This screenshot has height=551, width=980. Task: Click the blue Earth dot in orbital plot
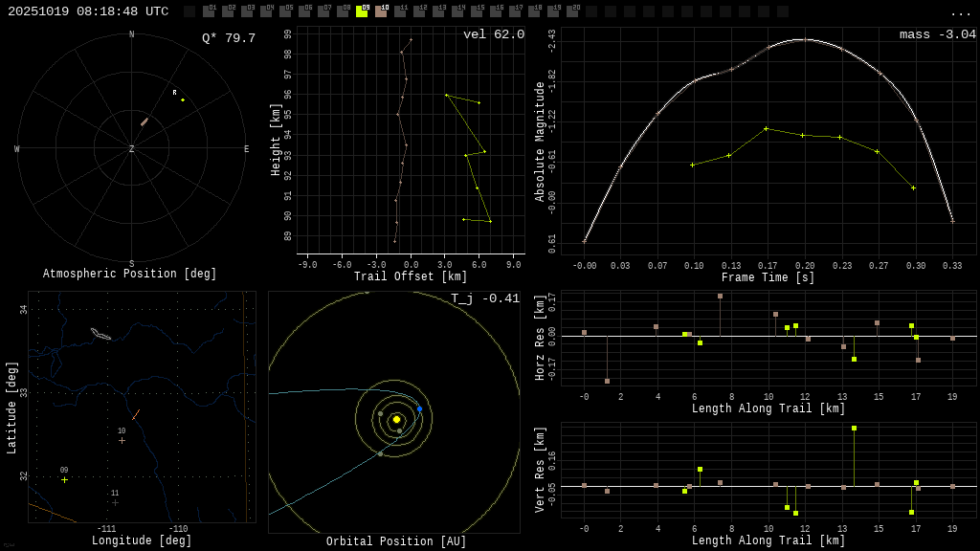coord(419,408)
